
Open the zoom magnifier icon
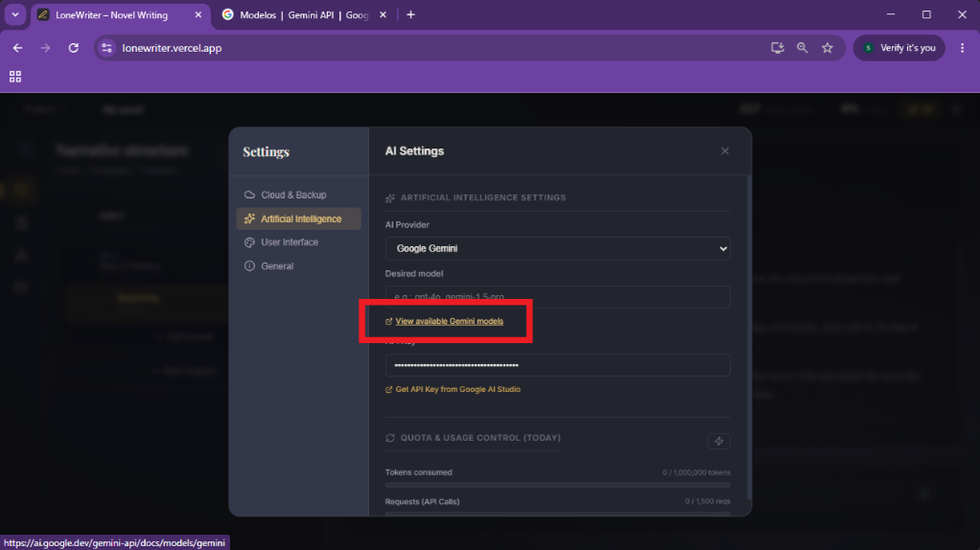(x=802, y=48)
